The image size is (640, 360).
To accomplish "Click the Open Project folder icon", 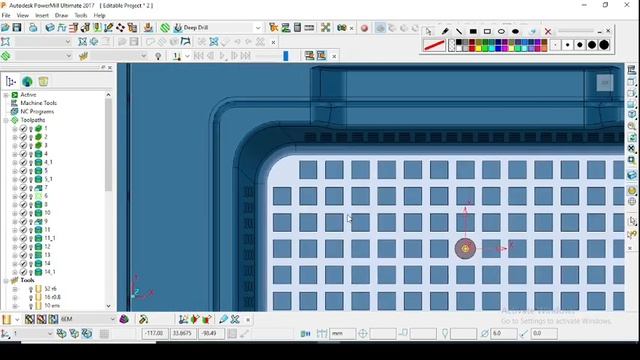I will point(5,28).
